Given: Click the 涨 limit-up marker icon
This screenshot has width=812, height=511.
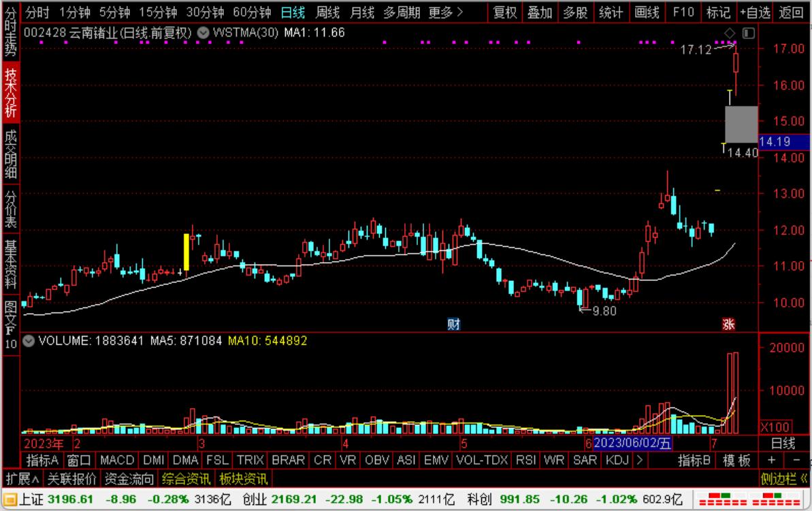Looking at the screenshot, I should (729, 324).
